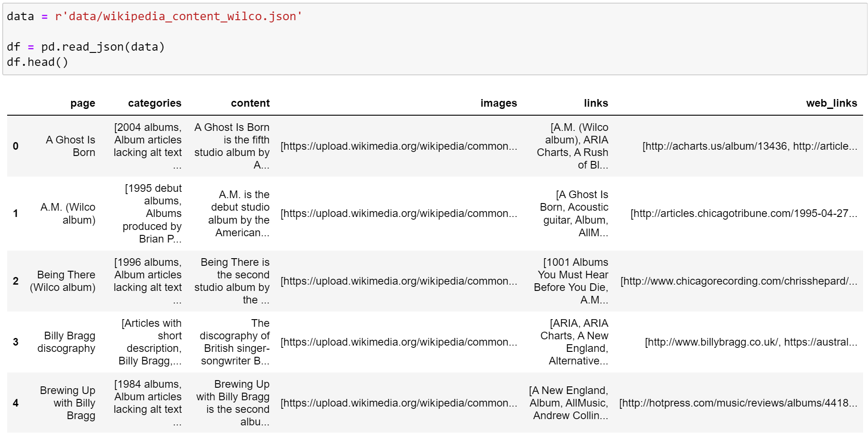
Task: Click the 'categories' column header
Action: [x=155, y=103]
